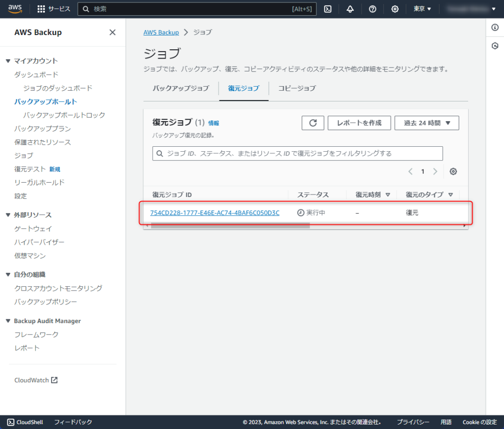Open ジョブ in the sidebar
Viewport: 504px width, 429px height.
24,156
